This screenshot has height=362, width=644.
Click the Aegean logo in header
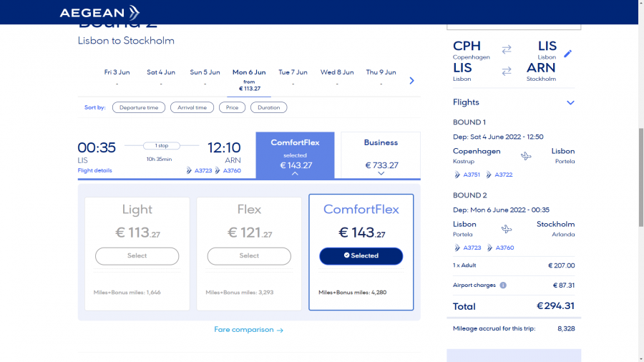pyautogui.click(x=99, y=12)
